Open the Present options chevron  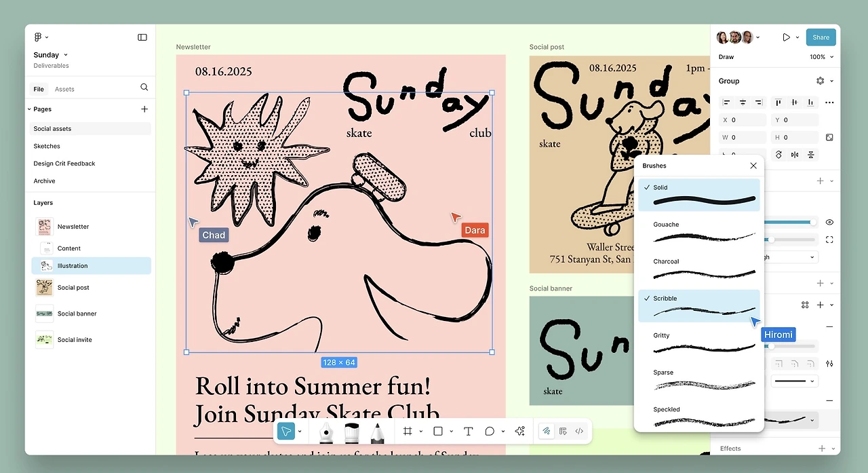click(x=797, y=37)
